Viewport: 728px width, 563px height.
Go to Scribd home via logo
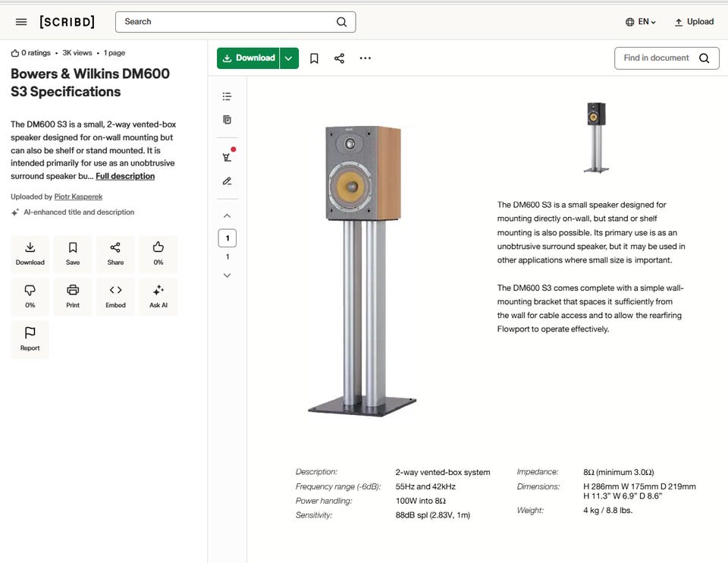(x=67, y=22)
